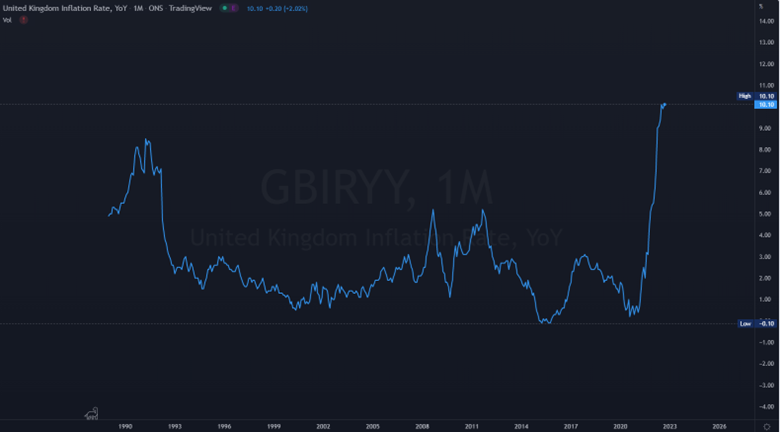Click 2023 on the time axis

[x=670, y=427]
